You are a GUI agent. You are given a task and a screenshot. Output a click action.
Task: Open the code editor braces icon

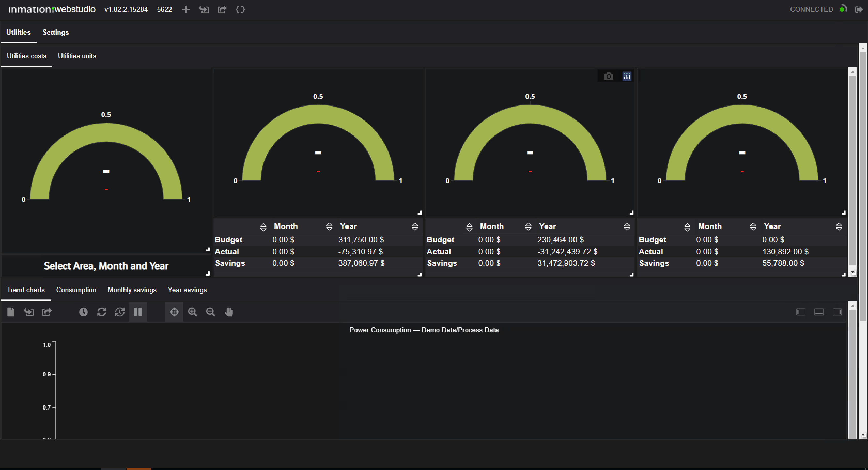[x=240, y=10]
